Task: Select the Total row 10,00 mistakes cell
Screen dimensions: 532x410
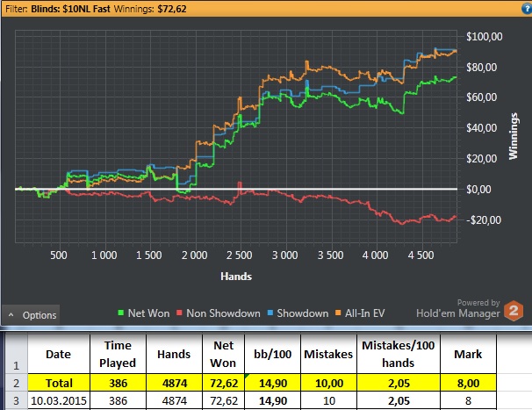Action: pos(328,383)
